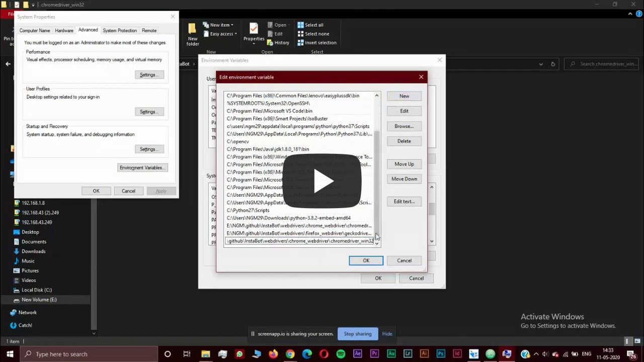644x362 pixels.
Task: Click Invert selection in Explorer ribbon
Action: 316,43
